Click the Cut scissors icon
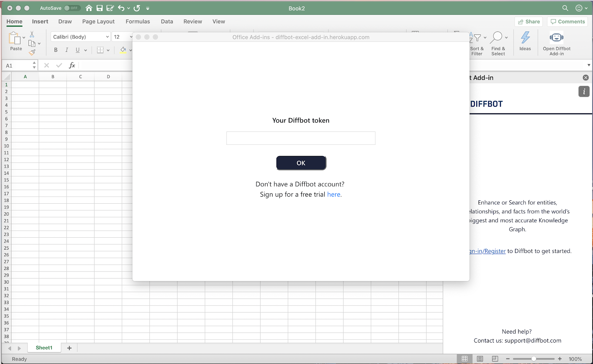 32,34
